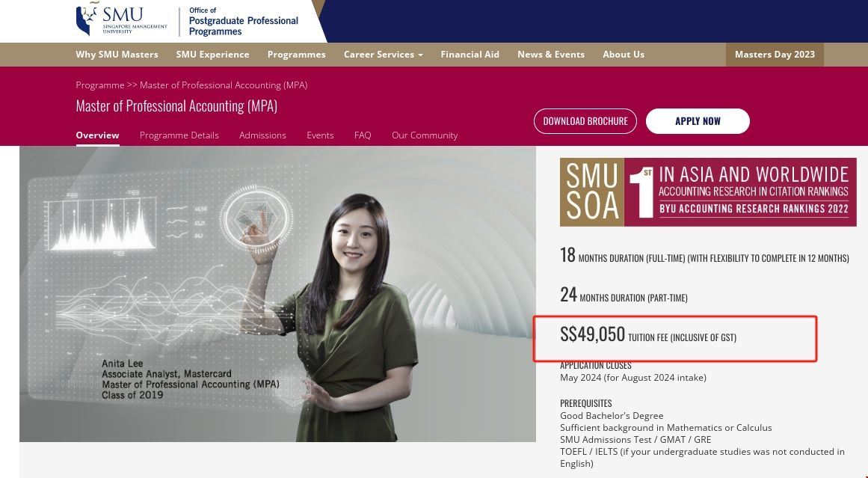Image resolution: width=868 pixels, height=478 pixels.
Task: Switch to the FAQ tab
Action: 363,135
